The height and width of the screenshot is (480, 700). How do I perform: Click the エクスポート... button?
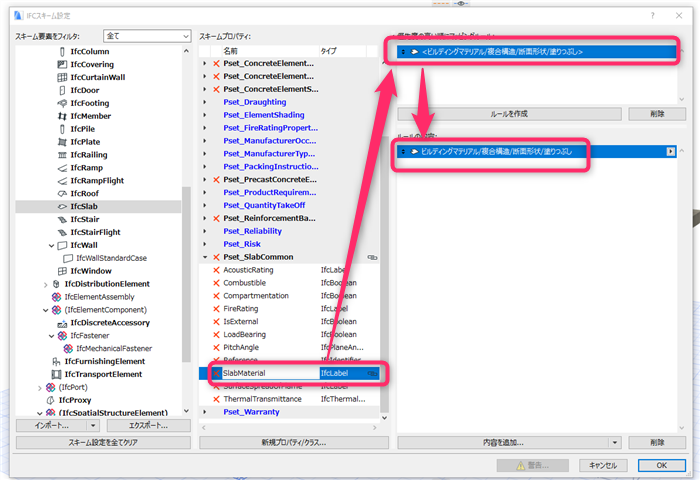[x=149, y=426]
